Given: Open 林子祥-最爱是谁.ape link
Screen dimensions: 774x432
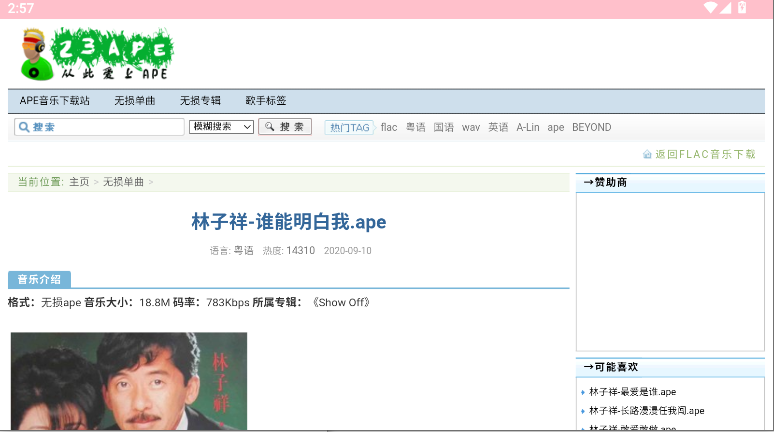Looking at the screenshot, I should (632, 392).
